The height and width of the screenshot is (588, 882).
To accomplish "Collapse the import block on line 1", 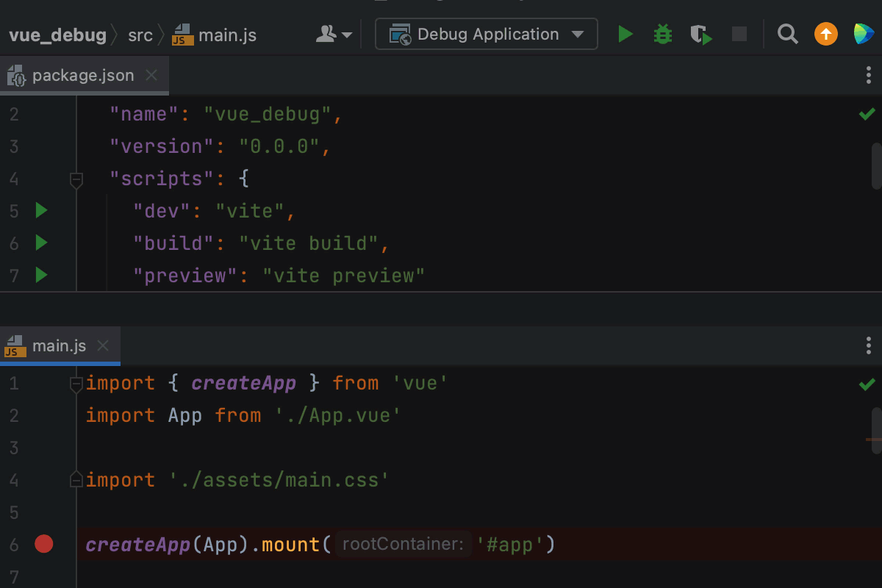I will (x=76, y=384).
